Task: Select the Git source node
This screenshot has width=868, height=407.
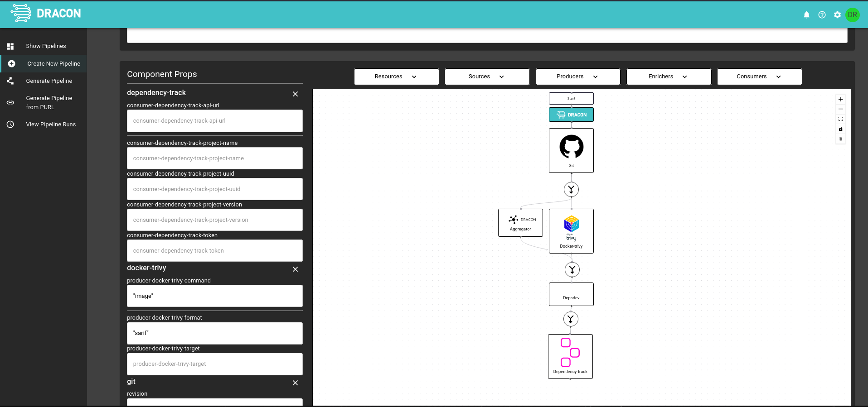Action: (x=571, y=150)
